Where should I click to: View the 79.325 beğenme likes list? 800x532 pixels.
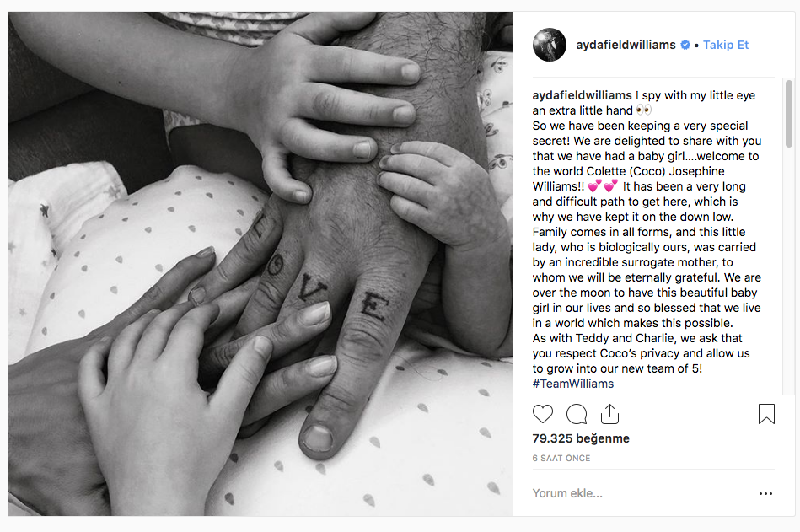pos(581,438)
